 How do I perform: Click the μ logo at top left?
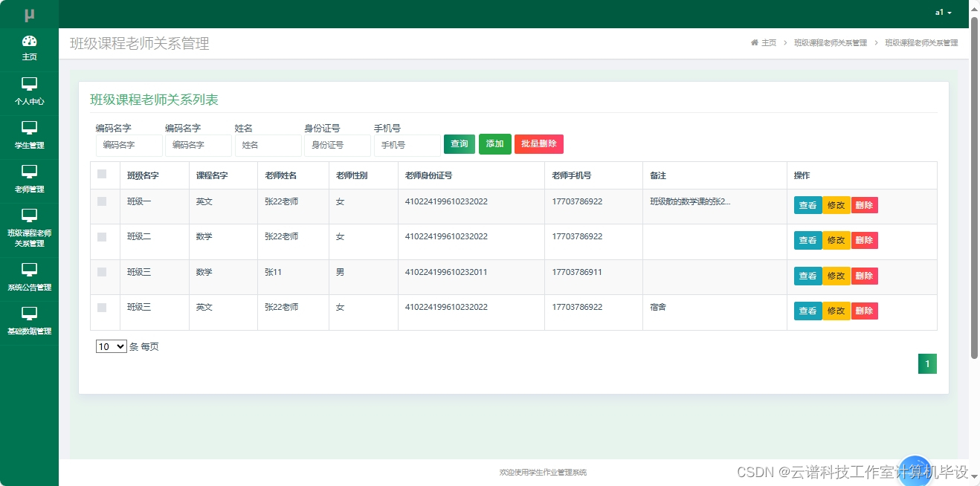pos(29,13)
